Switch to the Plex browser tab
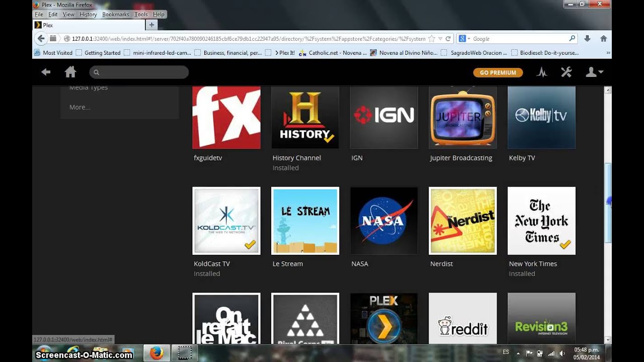This screenshot has width=644, height=362. coord(89,25)
